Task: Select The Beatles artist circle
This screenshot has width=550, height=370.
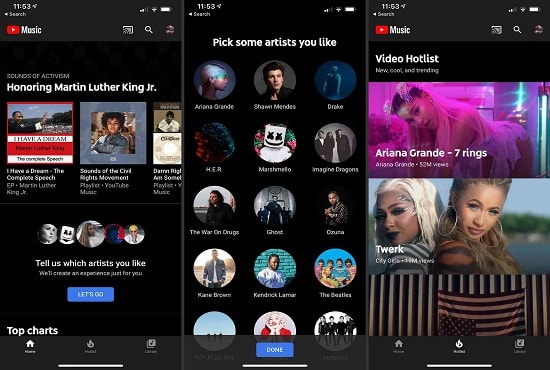Action: click(335, 269)
